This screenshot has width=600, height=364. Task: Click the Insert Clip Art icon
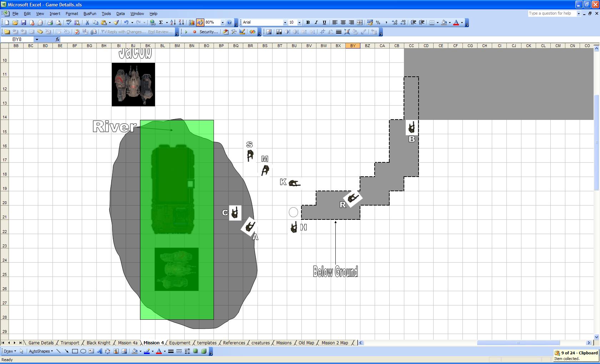coord(116,351)
